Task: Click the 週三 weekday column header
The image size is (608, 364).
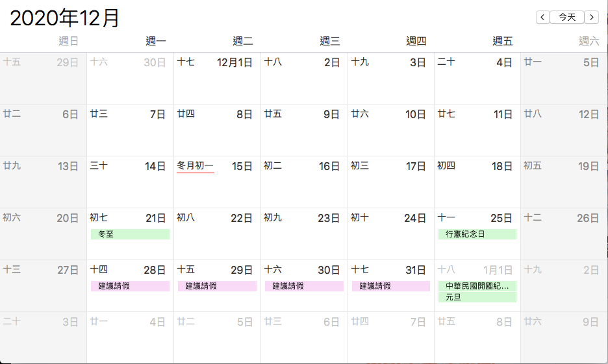Action: 329,41
